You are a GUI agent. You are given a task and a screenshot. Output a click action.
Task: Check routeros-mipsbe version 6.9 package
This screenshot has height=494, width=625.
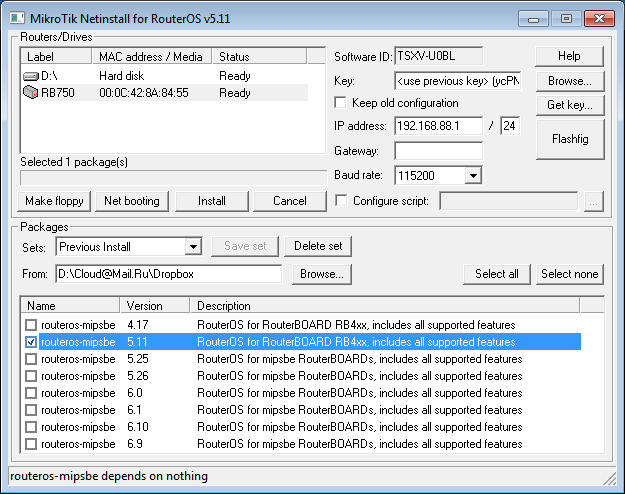click(31, 444)
